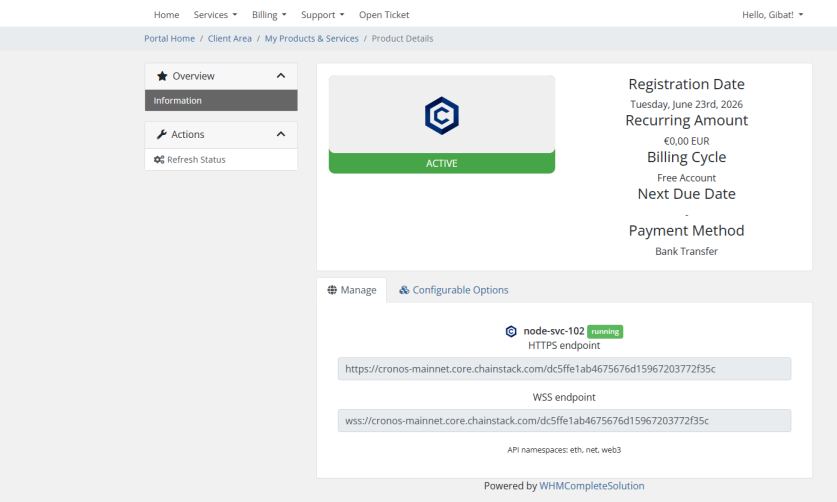Click Refresh Status action
This screenshot has width=837, height=502.
point(221,160)
